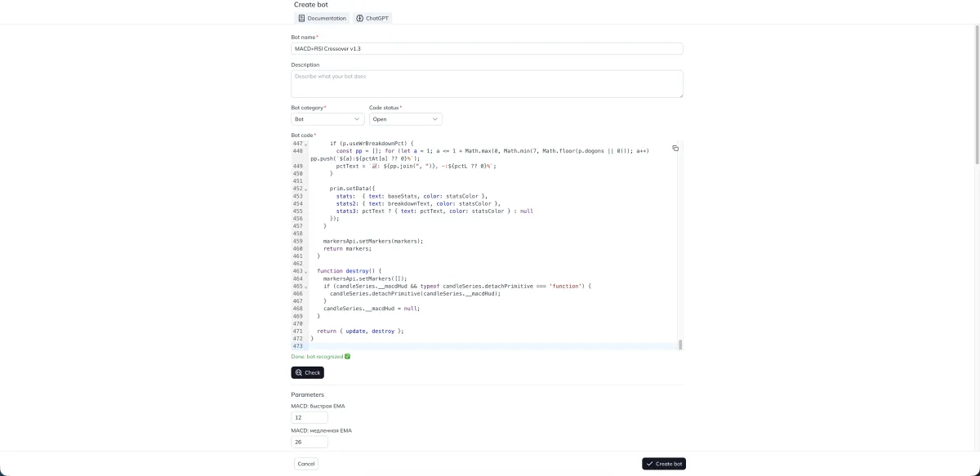Switch to the Documentation tab
The width and height of the screenshot is (980, 476).
point(322,17)
